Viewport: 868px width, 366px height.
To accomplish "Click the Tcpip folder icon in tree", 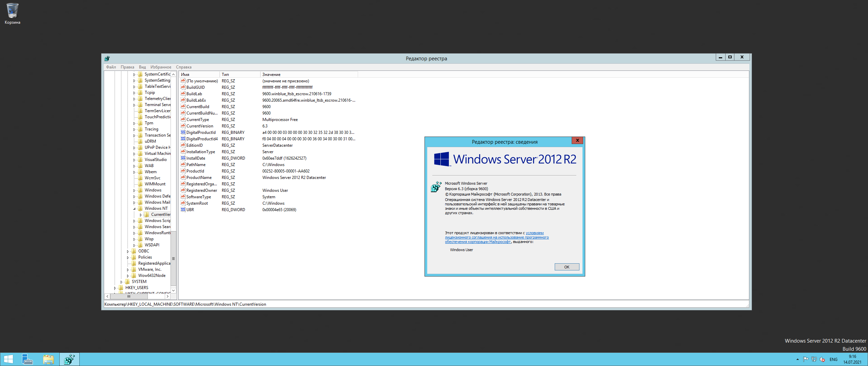I will click(x=140, y=93).
